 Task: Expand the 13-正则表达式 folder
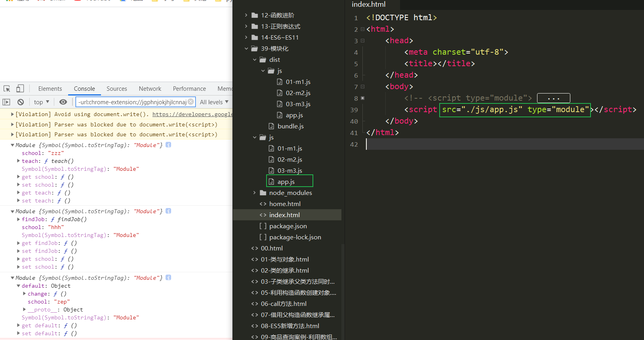[x=246, y=26]
